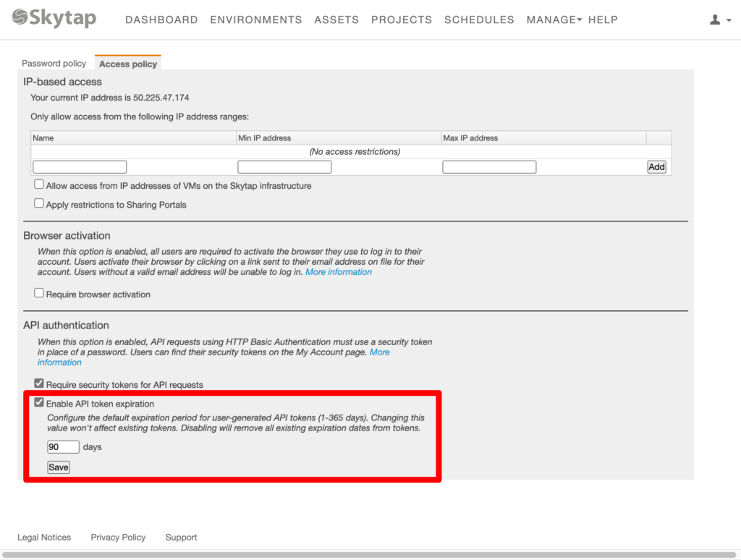Viewport: 741px width, 560px height.
Task: Disable Enable API token expiration checkbox
Action: [x=39, y=403]
